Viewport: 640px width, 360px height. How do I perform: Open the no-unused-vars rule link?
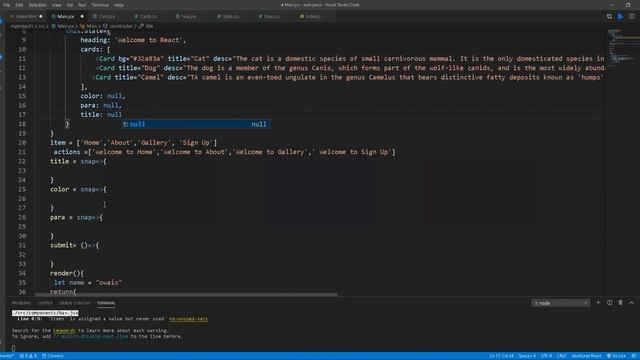(x=188, y=319)
